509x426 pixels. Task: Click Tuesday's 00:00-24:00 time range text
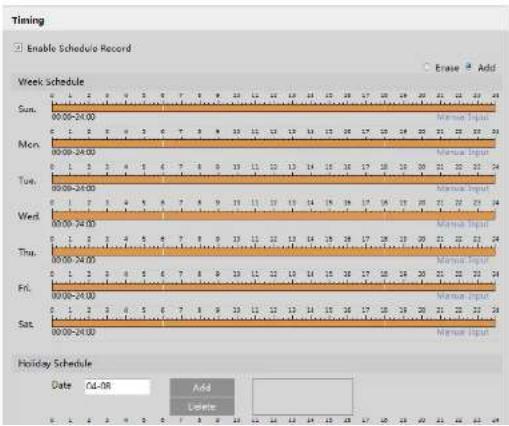pos(73,188)
